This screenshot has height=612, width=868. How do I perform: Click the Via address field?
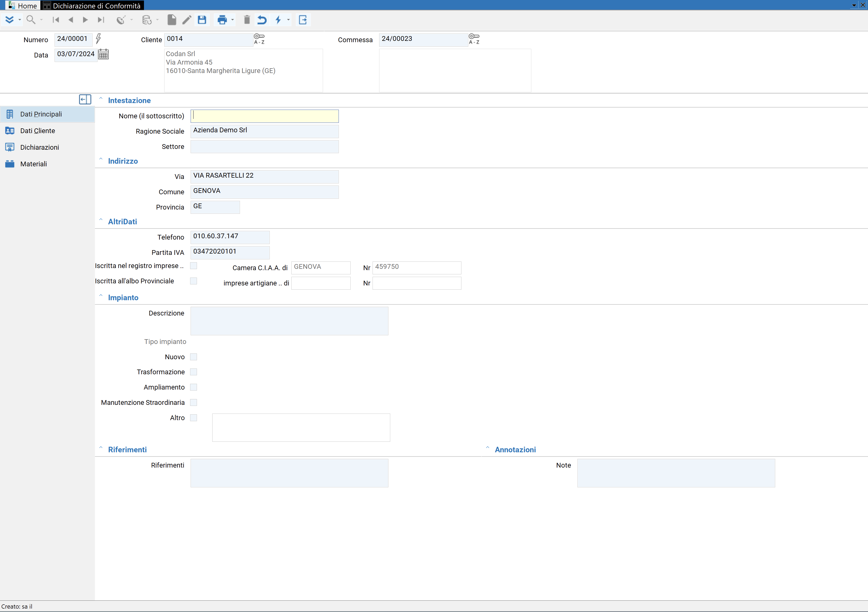pyautogui.click(x=265, y=177)
